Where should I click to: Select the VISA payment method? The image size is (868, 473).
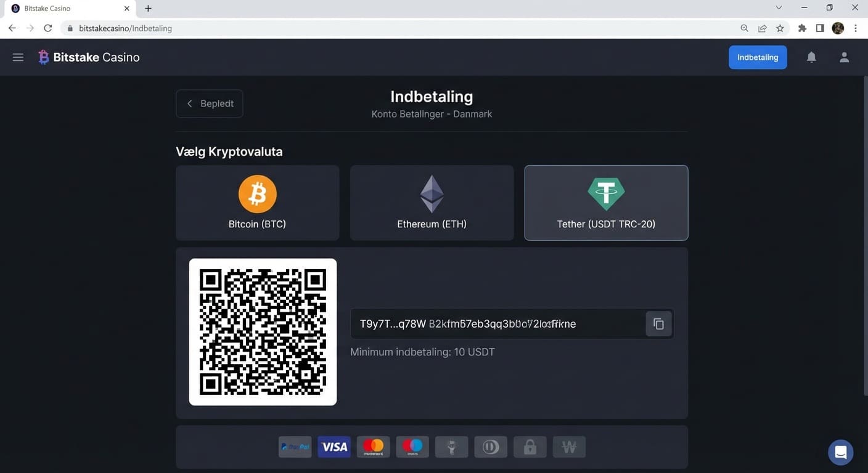click(334, 447)
